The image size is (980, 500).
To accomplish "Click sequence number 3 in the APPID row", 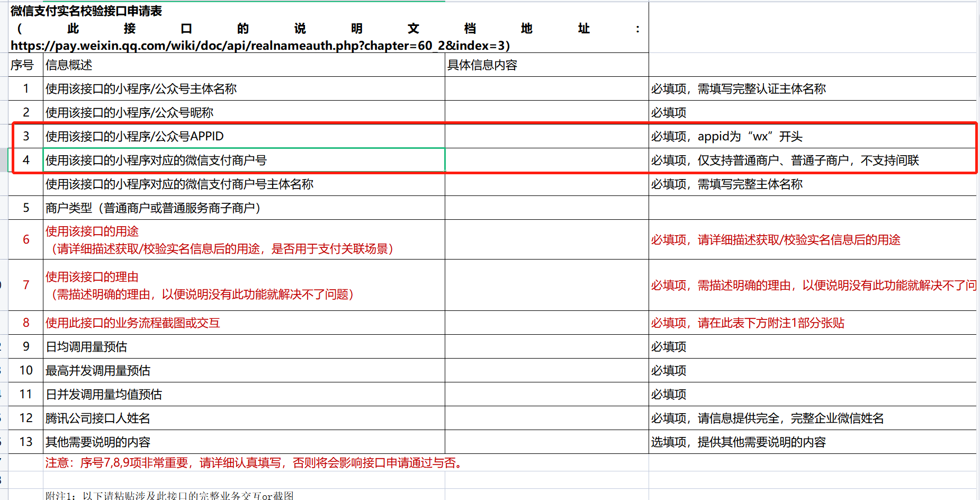I will [x=25, y=137].
